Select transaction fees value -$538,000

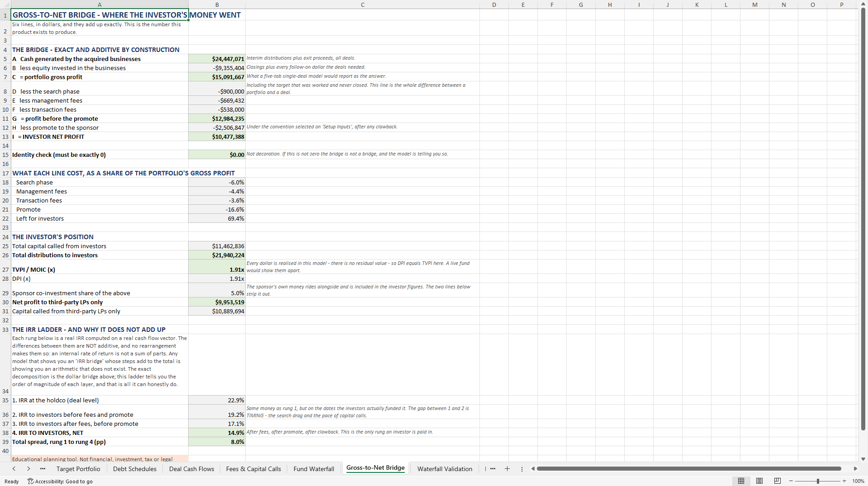(x=217, y=109)
